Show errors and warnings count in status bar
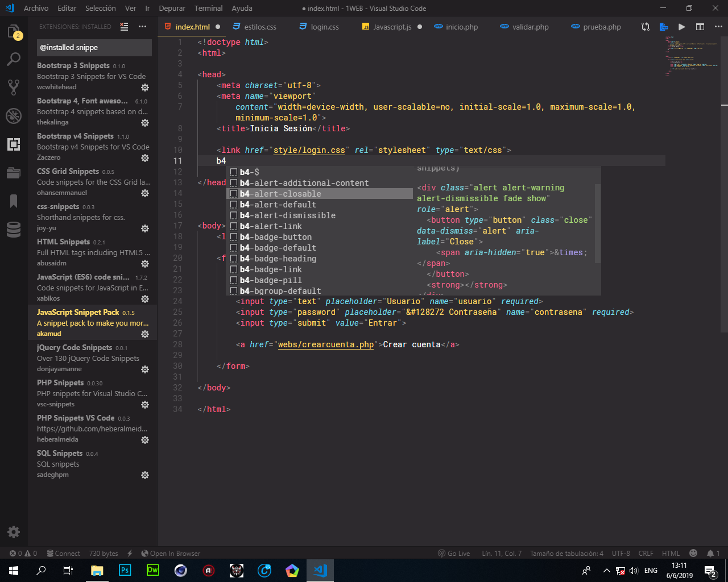728x582 pixels. pos(23,553)
